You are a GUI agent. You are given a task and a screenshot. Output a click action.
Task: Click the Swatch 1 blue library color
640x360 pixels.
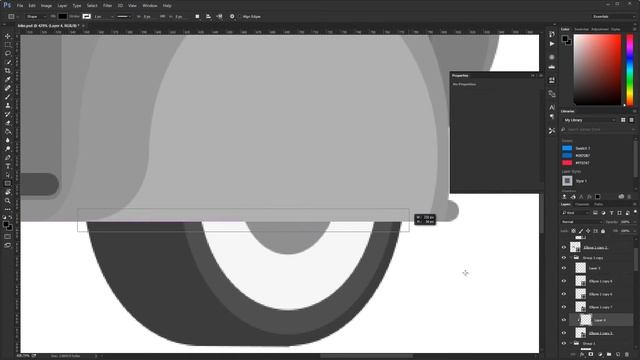pos(567,148)
